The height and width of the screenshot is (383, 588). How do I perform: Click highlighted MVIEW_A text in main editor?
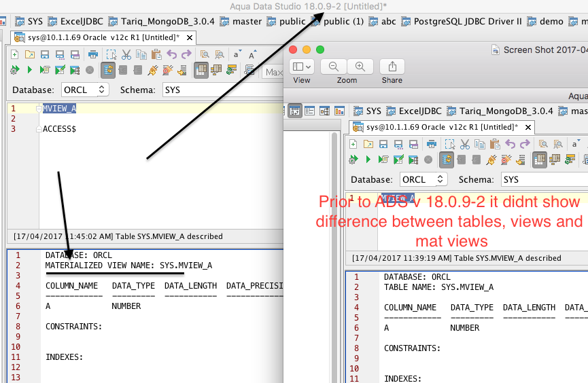point(59,108)
